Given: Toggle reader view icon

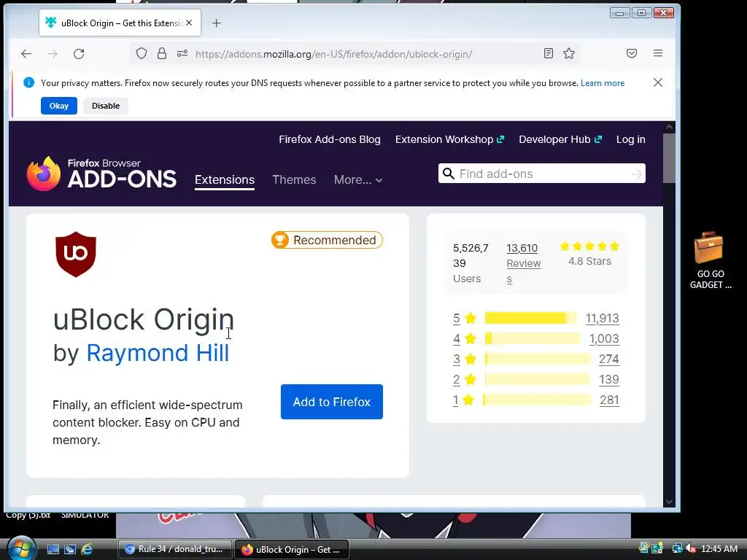Looking at the screenshot, I should (549, 53).
